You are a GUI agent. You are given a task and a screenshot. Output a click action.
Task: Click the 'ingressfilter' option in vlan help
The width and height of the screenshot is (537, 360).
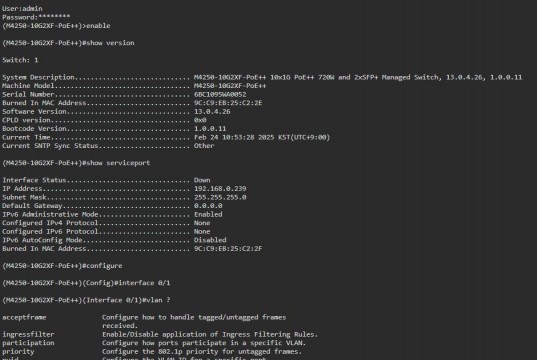click(x=28, y=334)
